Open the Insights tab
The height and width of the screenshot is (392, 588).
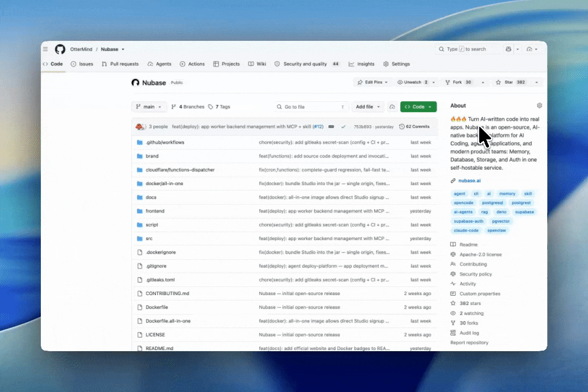point(362,64)
